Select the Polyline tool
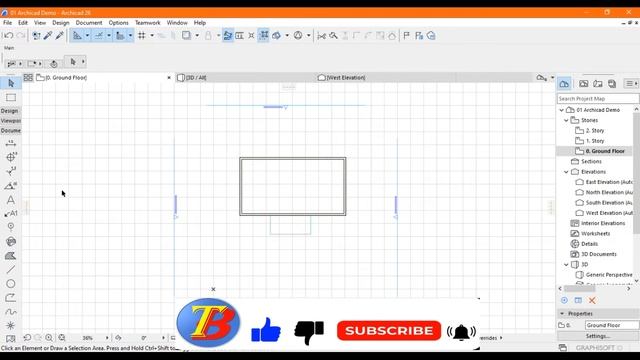 [x=11, y=298]
